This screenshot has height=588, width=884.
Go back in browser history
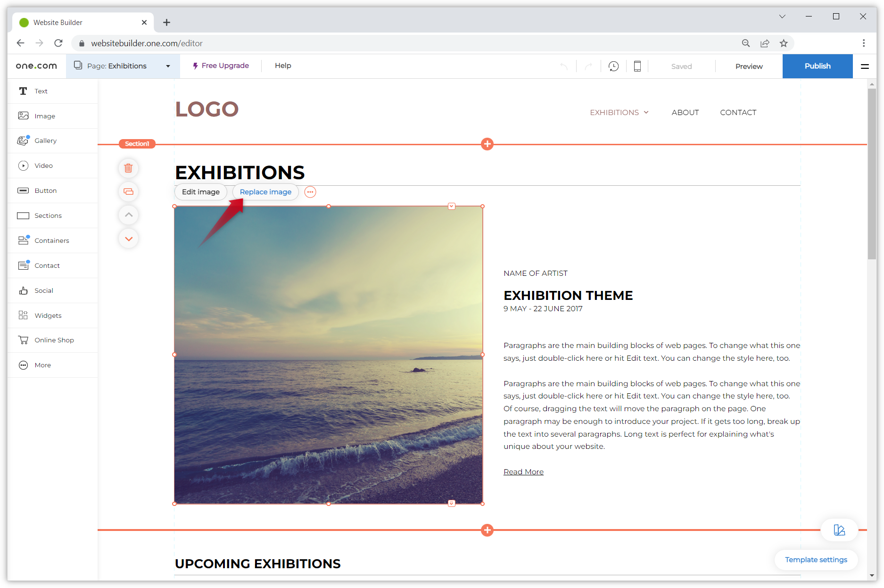point(20,43)
